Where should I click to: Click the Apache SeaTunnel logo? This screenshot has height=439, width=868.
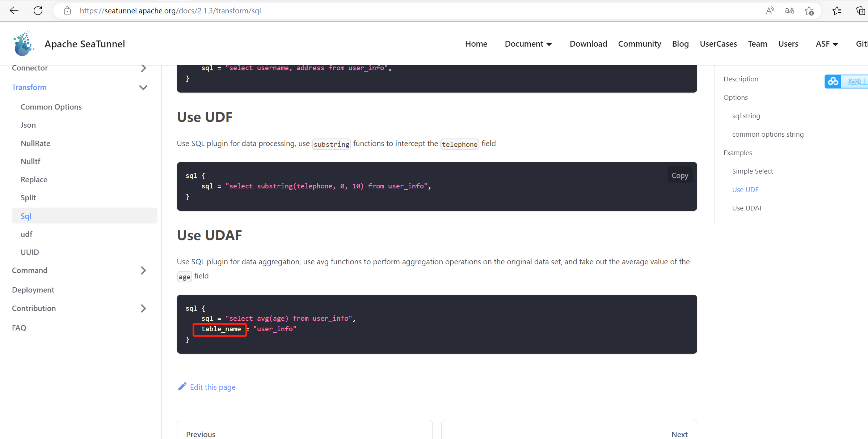[x=24, y=44]
